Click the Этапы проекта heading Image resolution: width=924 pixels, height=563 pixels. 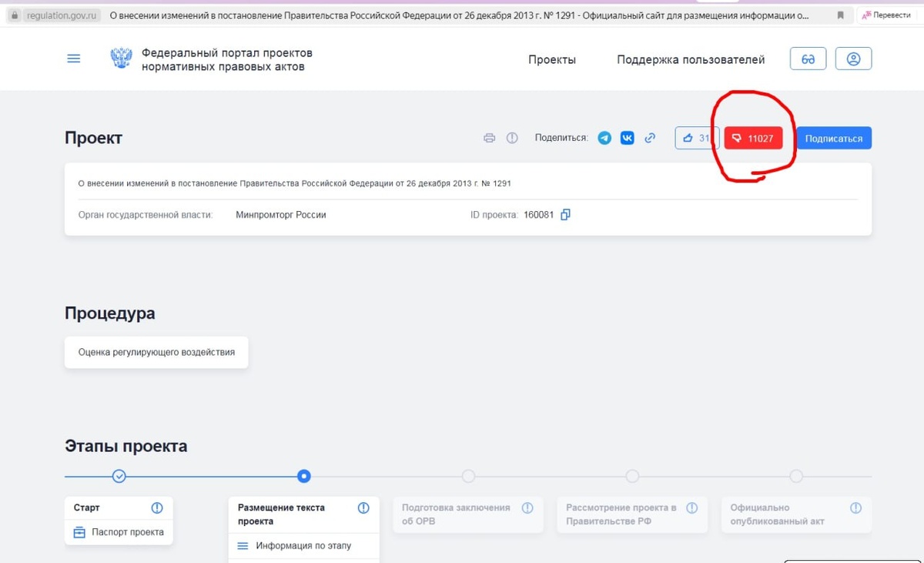tap(126, 446)
